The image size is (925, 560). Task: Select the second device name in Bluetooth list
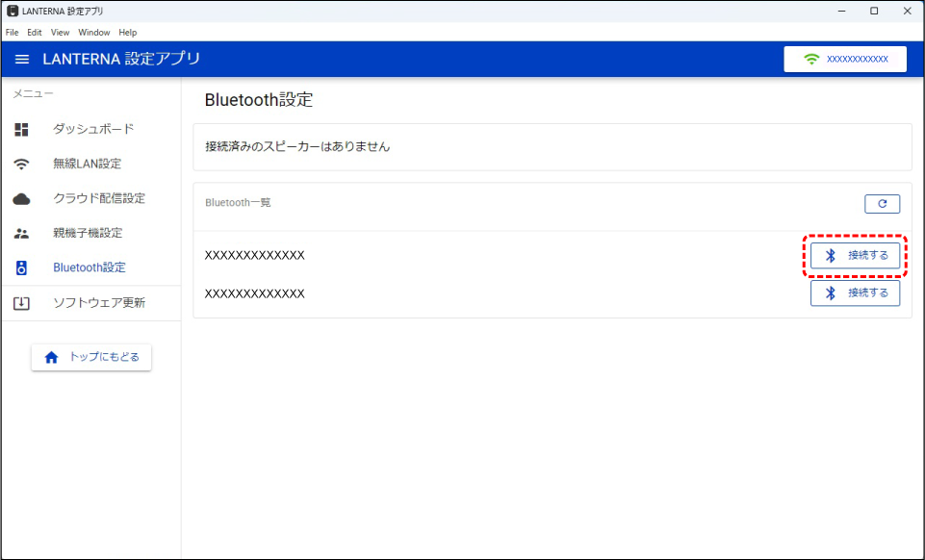click(x=255, y=293)
